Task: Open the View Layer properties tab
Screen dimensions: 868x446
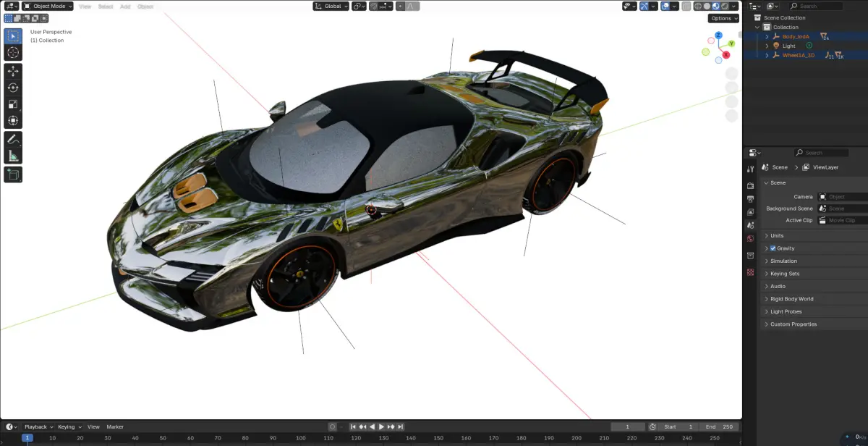Action: [750, 211]
